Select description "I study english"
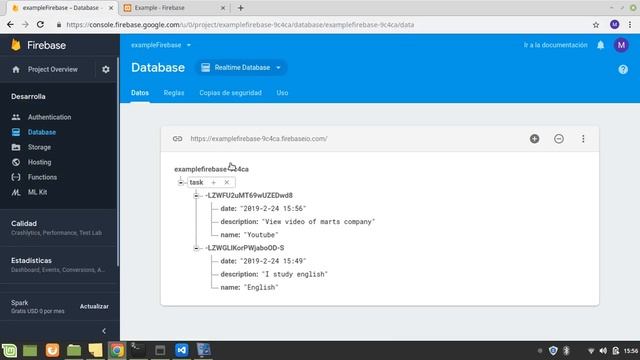This screenshot has height=360, width=640. (x=294, y=274)
